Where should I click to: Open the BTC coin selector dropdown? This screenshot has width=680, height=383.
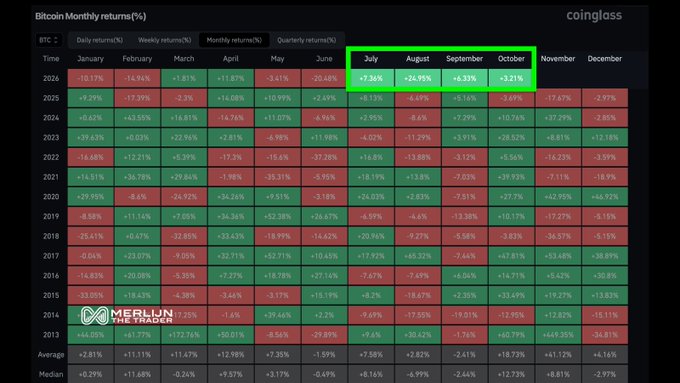tap(48, 40)
